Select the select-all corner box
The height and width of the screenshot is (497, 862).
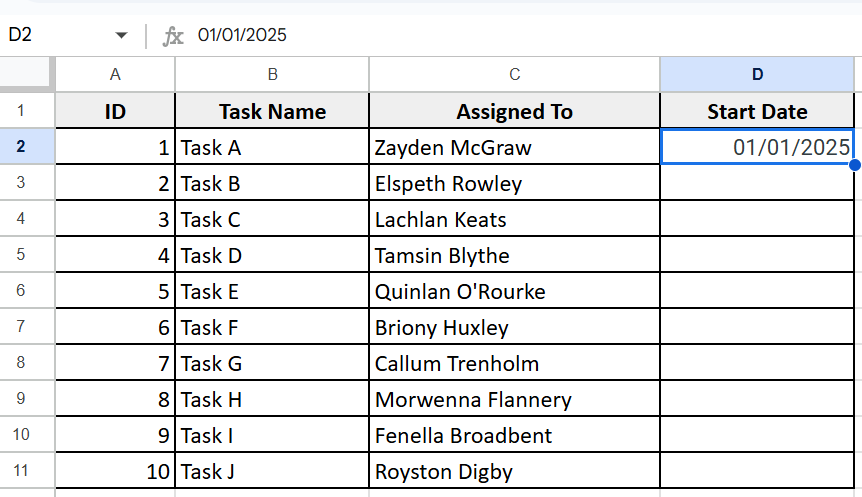[x=27, y=74]
